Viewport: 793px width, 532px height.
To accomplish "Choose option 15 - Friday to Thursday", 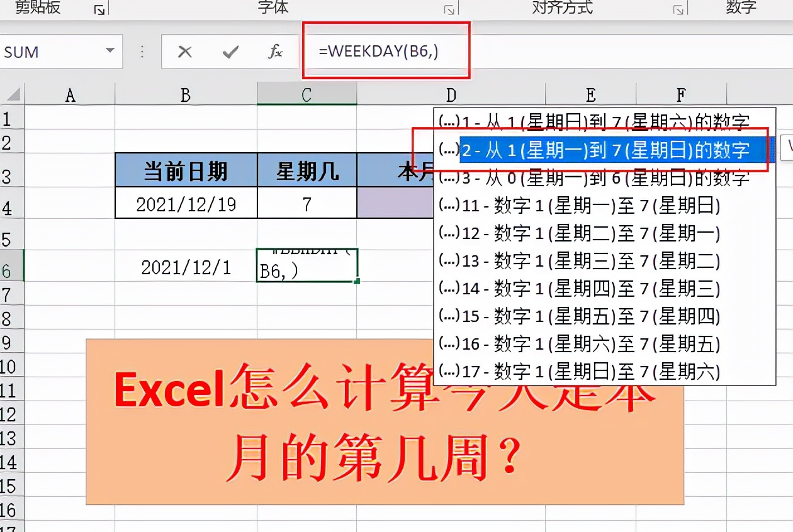I will click(604, 316).
